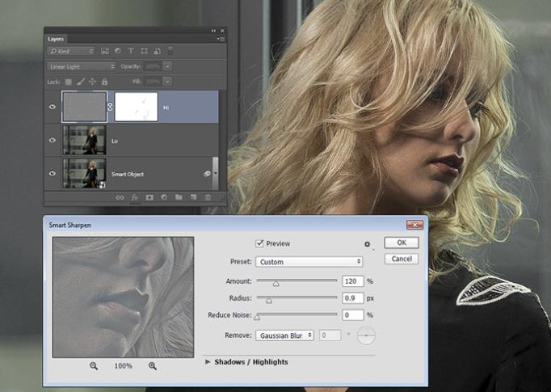Open the Remove Gaussian Blur dropdown
This screenshot has height=392, width=551.
pos(284,335)
